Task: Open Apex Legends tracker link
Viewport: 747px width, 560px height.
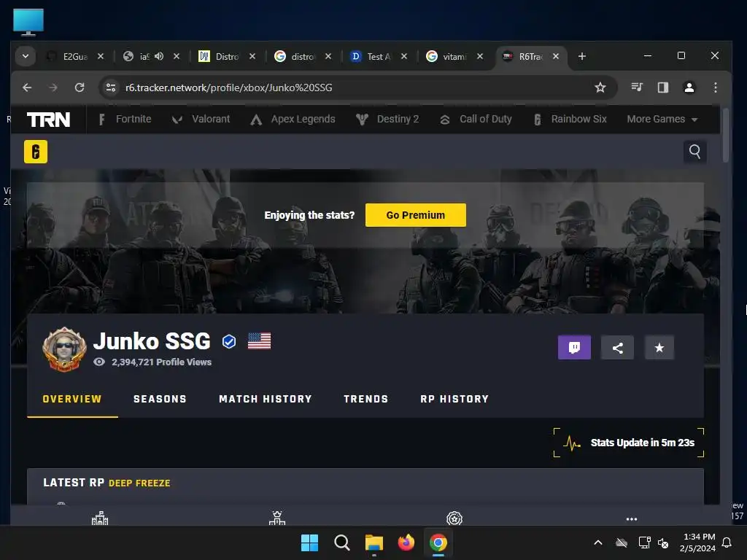Action: click(x=293, y=119)
